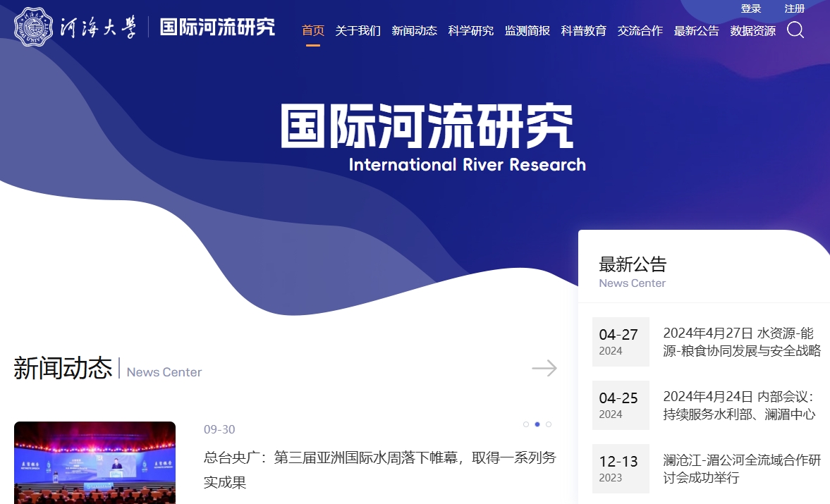This screenshot has width=830, height=504.
Task: Open the 澜沧江-湄公河 seminar announcement
Action: coord(741,469)
